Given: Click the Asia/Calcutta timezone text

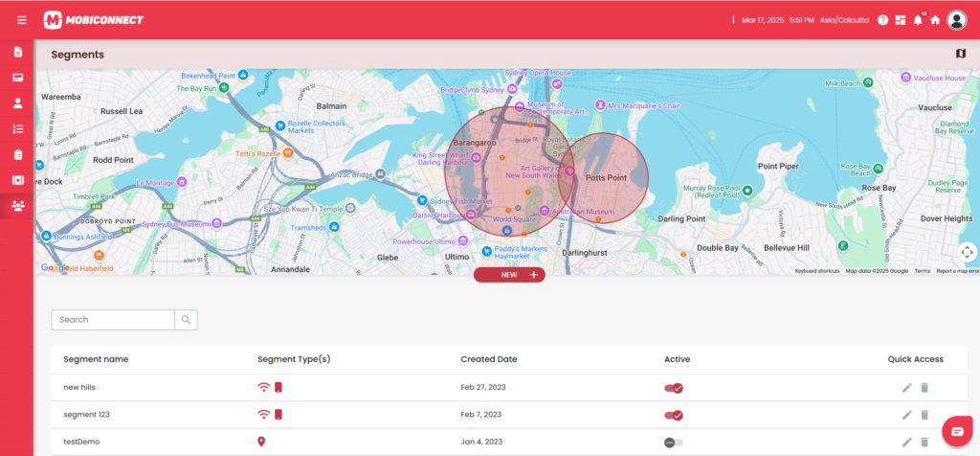Looking at the screenshot, I should (845, 20).
